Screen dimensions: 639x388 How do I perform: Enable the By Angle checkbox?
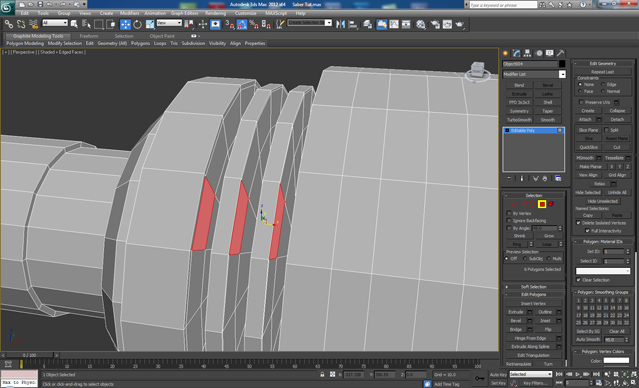coord(509,228)
